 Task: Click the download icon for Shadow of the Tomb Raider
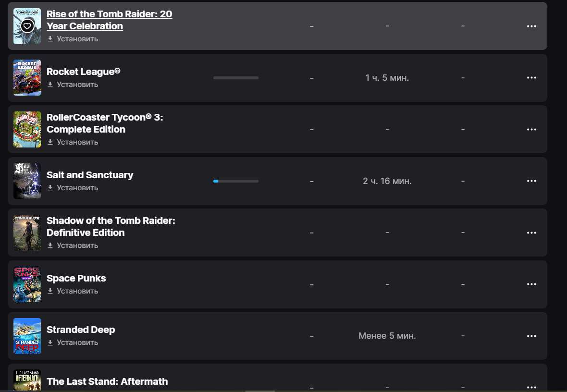(x=50, y=245)
